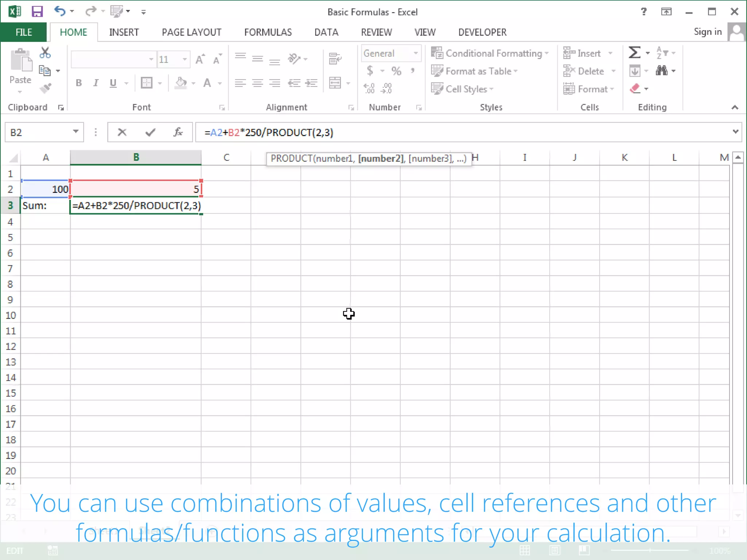Image resolution: width=747 pixels, height=560 pixels.
Task: Click the Cut scissors icon
Action: (x=45, y=53)
